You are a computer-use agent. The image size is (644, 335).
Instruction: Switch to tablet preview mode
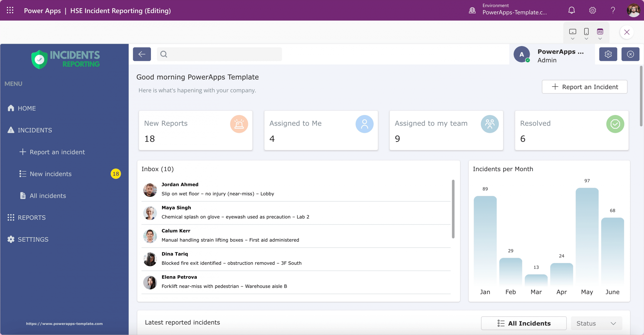(x=600, y=32)
